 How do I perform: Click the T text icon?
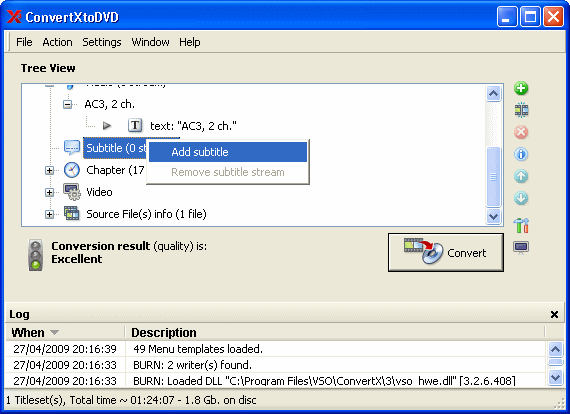[135, 126]
